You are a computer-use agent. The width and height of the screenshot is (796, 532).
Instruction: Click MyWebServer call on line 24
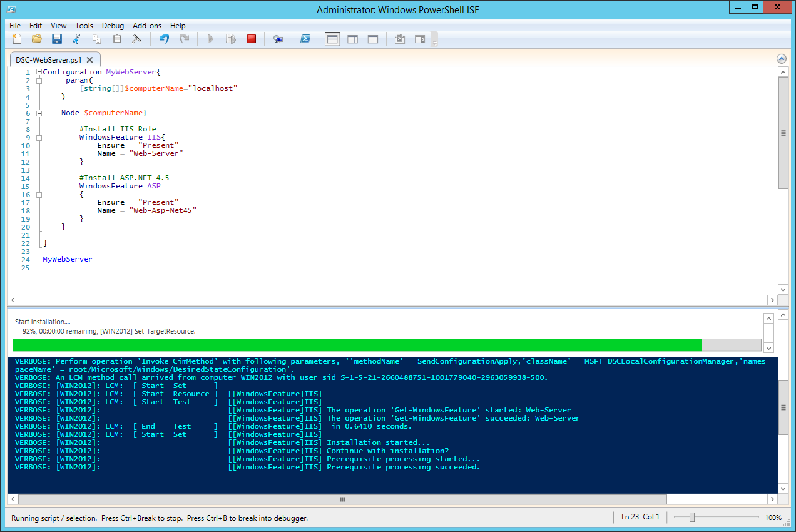pyautogui.click(x=68, y=259)
